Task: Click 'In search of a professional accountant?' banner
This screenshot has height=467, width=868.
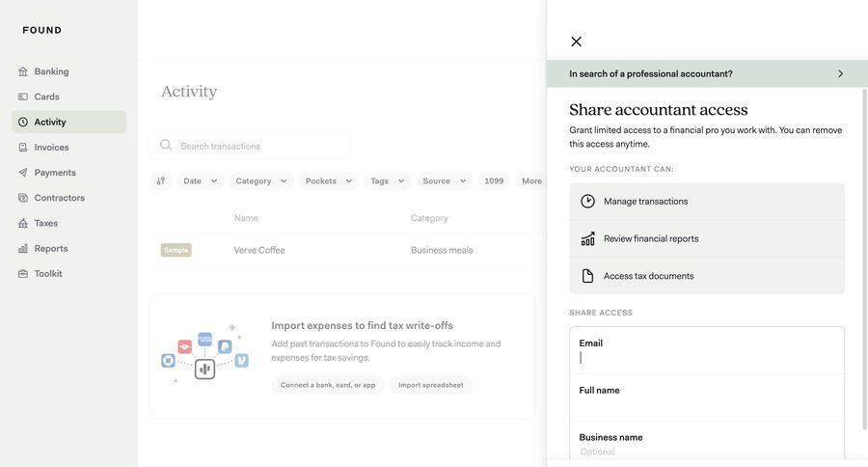Action: coord(707,73)
